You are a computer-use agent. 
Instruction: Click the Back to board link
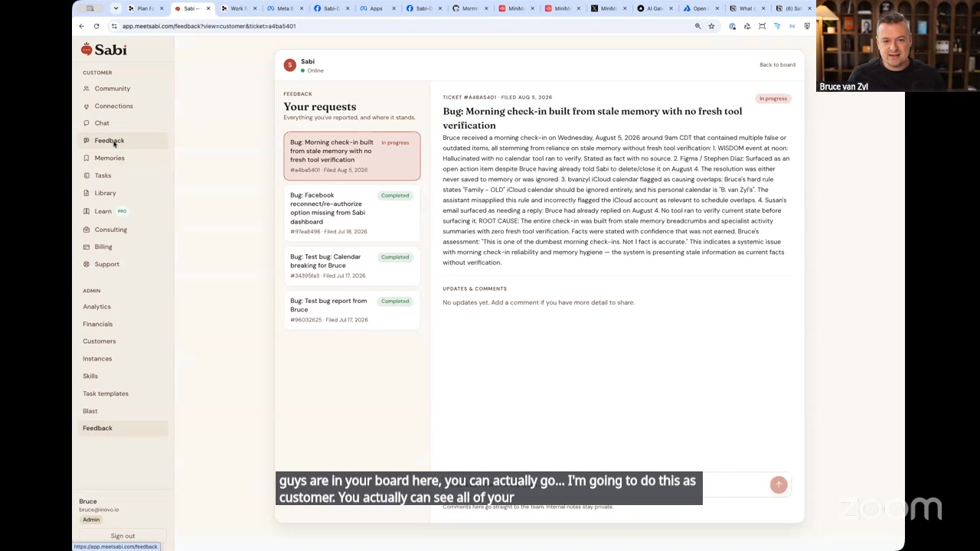tap(777, 65)
